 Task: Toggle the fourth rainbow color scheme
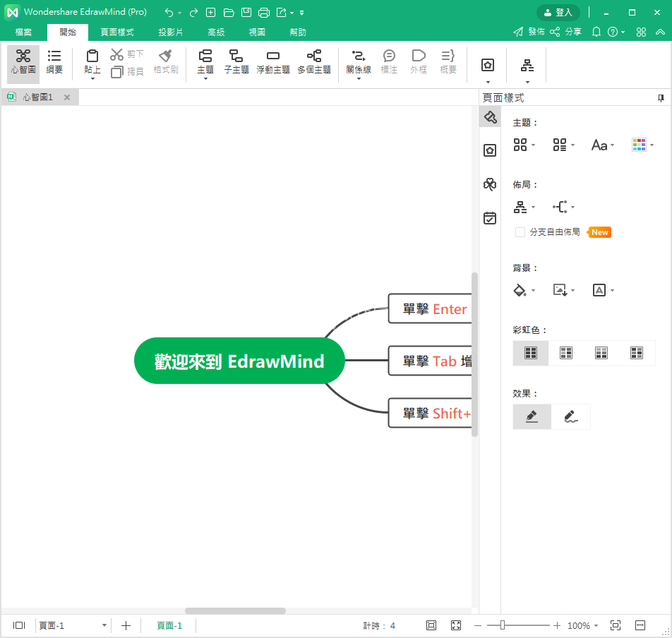pos(637,353)
